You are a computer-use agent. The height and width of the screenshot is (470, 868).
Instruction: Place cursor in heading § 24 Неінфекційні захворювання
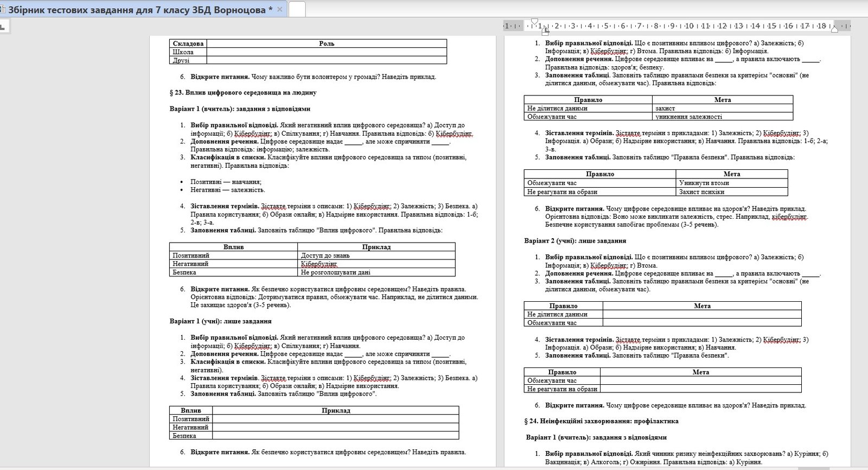coord(601,421)
